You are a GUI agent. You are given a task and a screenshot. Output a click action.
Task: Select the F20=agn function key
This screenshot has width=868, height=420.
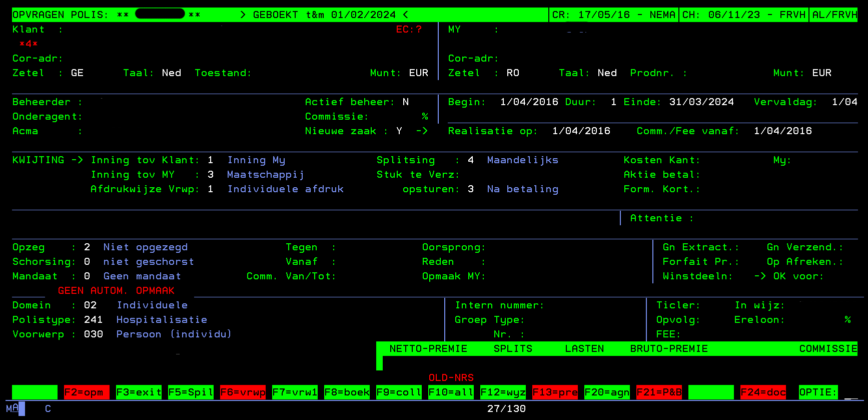(x=607, y=392)
